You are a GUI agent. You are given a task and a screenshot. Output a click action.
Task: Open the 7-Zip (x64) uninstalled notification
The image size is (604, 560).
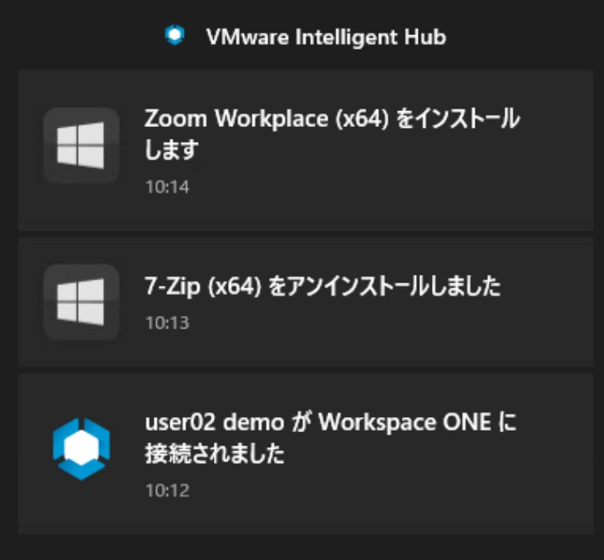pos(306,302)
